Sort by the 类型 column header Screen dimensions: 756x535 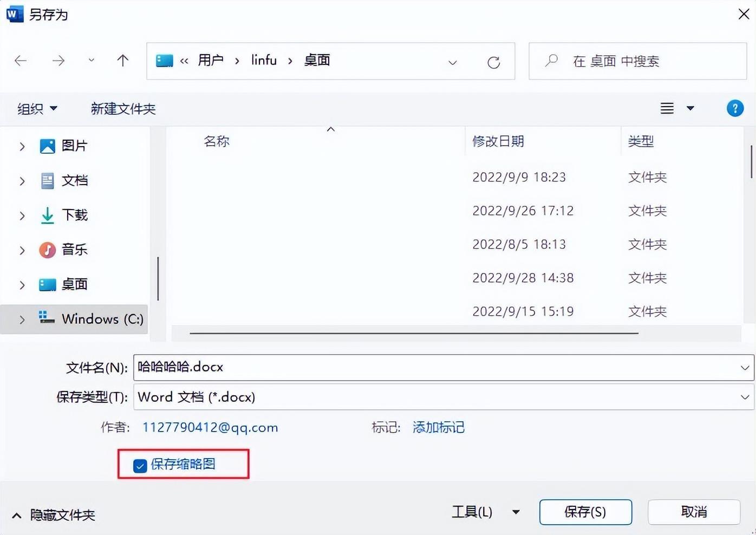pos(641,141)
